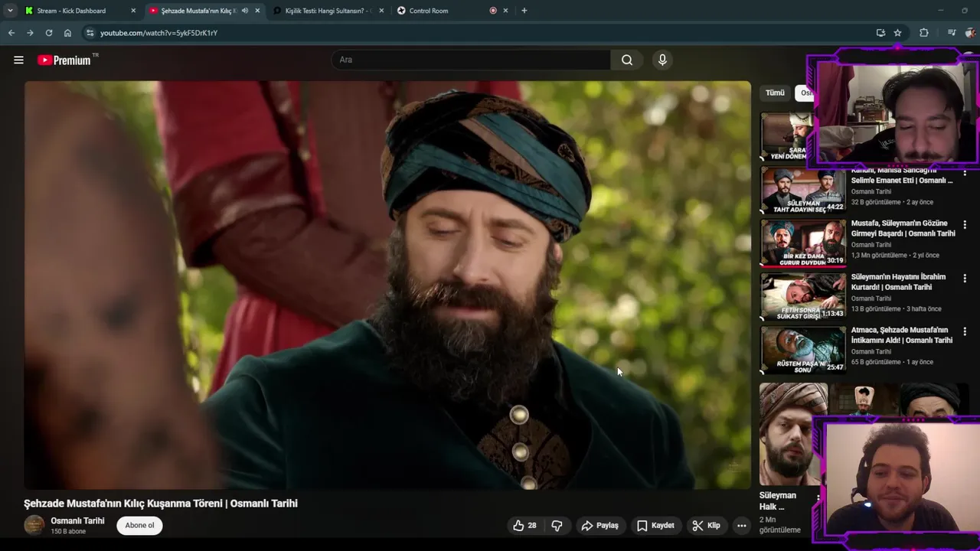
Task: Open Süleyman'ın Hayatını İbrahim Kurtardı video title
Action: tap(898, 282)
